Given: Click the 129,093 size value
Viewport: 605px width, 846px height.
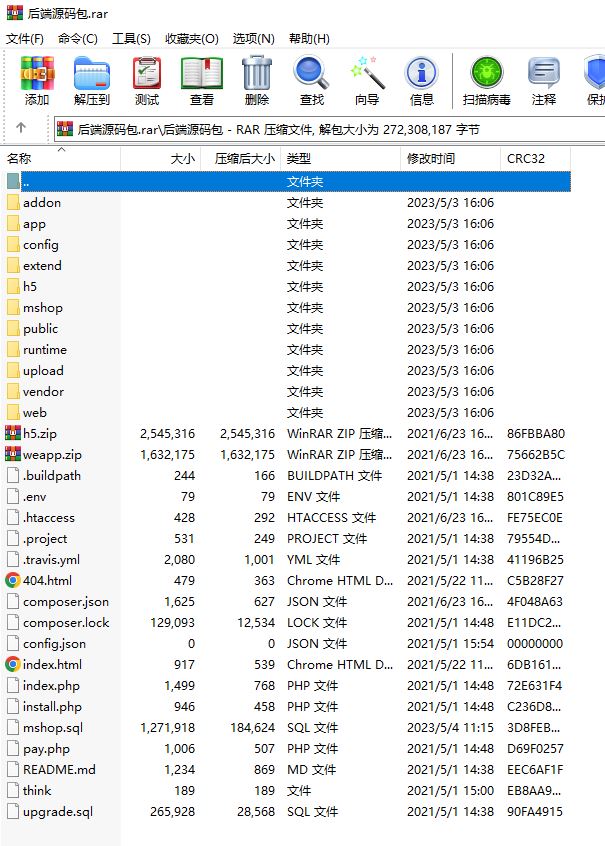Looking at the screenshot, I should click(172, 623).
